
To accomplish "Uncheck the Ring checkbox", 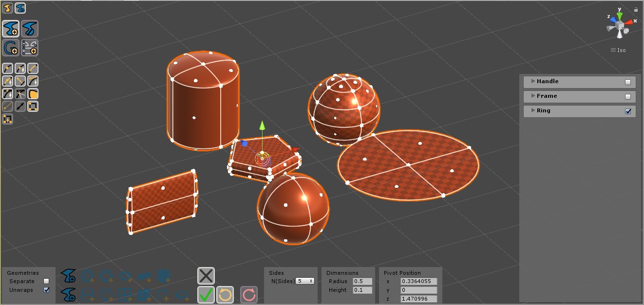I will tap(628, 111).
